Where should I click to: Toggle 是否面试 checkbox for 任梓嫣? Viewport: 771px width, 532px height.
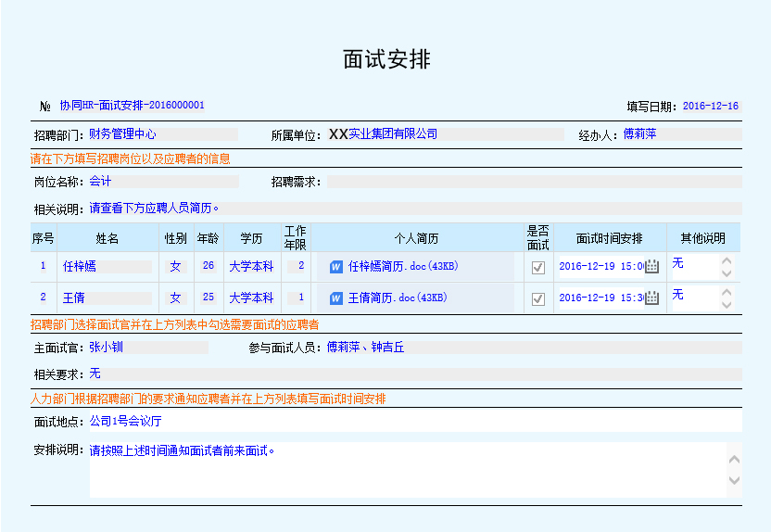(537, 267)
